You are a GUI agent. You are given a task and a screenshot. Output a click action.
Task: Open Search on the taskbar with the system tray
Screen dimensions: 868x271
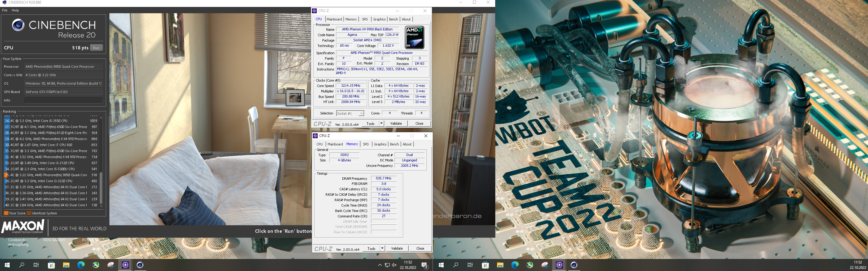pyautogui.click(x=22, y=265)
